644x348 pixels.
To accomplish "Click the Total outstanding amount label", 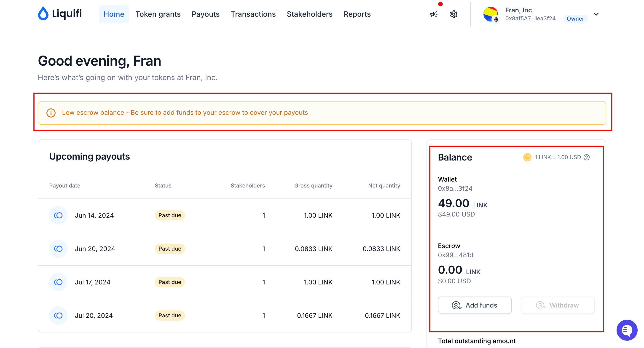I will click(477, 341).
